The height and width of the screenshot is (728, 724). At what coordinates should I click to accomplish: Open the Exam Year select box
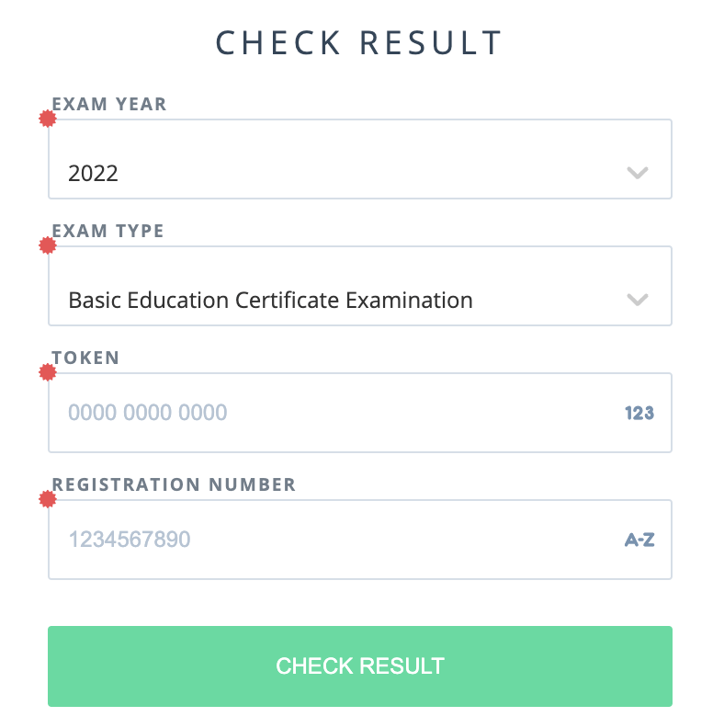(360, 159)
